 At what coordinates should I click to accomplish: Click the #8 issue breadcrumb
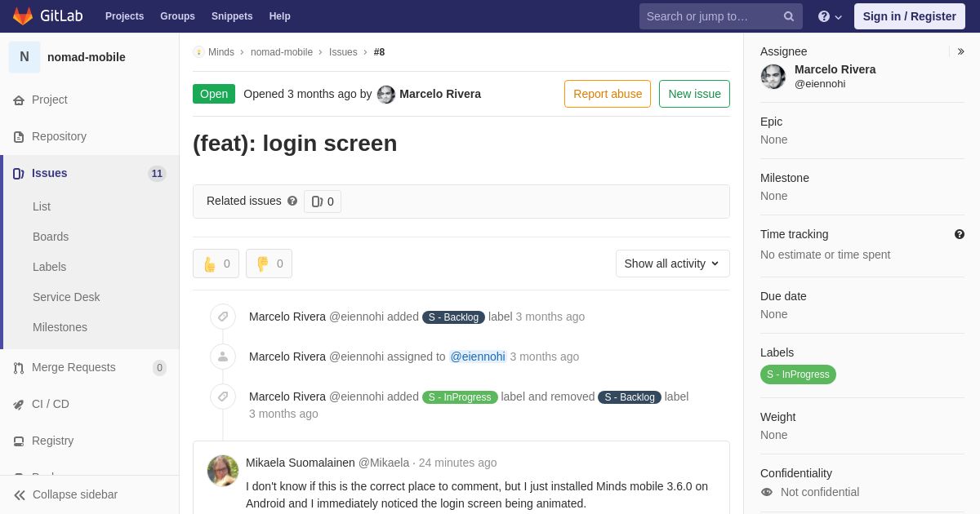click(379, 52)
